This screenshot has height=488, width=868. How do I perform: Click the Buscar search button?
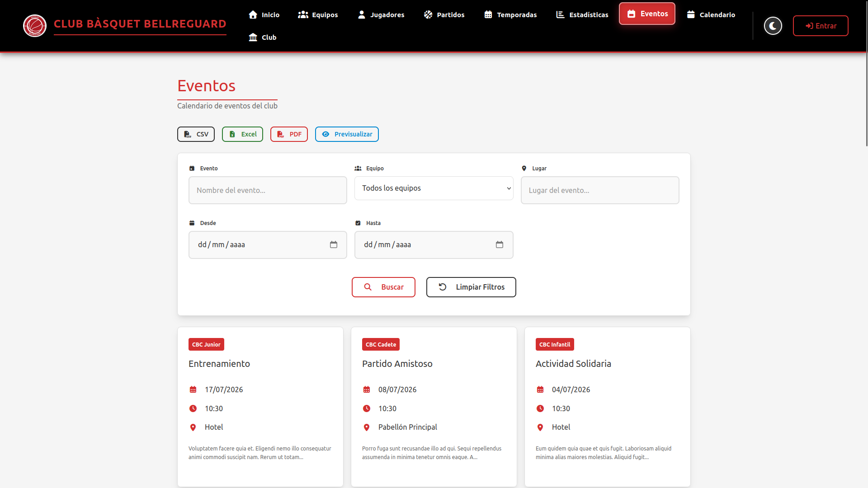(383, 287)
